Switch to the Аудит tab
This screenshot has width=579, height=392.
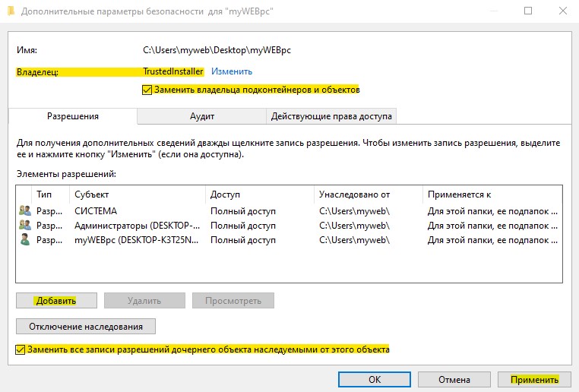coord(202,116)
